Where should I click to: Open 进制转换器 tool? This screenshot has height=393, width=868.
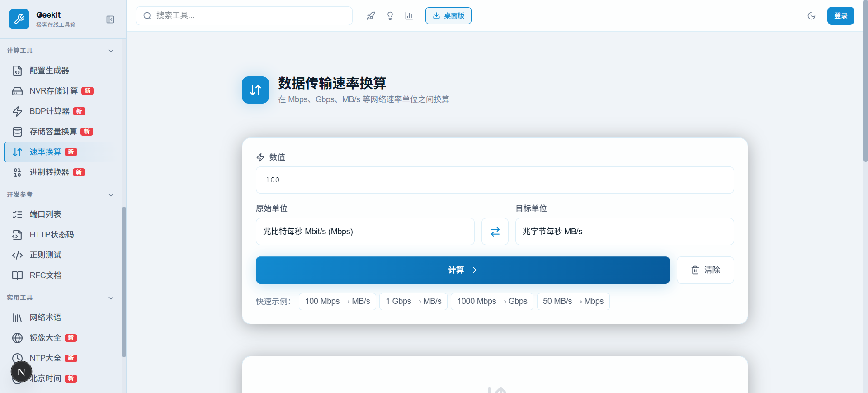point(61,172)
